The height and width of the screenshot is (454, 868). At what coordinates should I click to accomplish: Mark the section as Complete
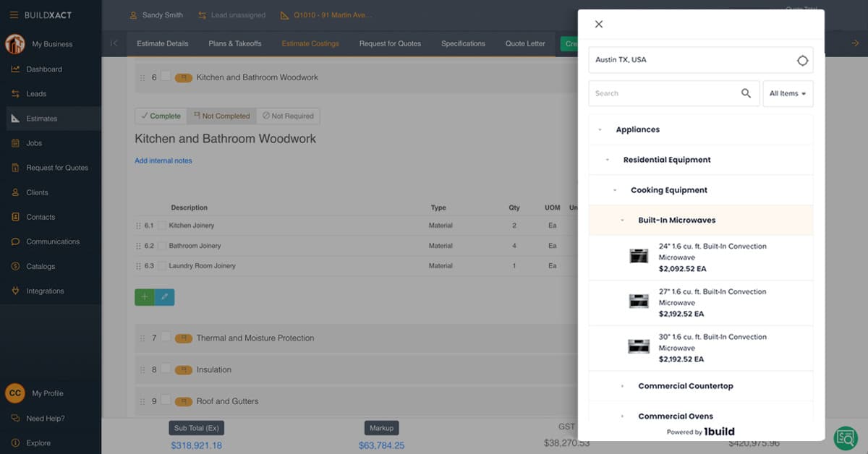[160, 116]
